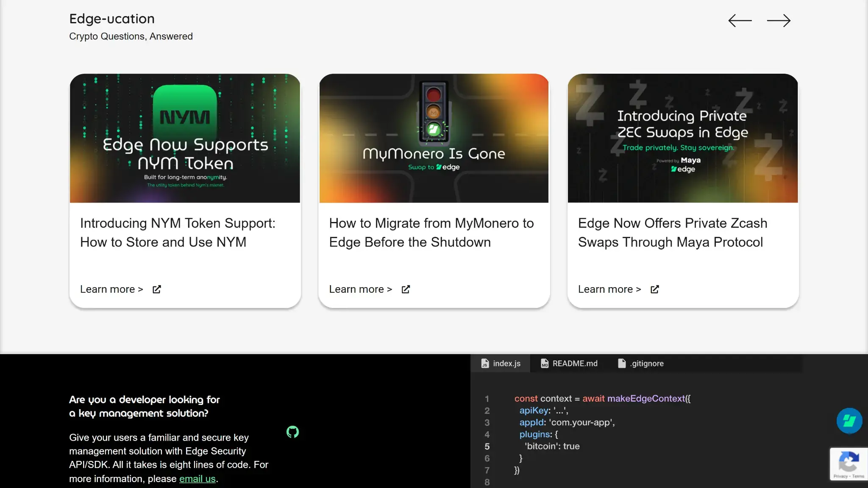This screenshot has height=488, width=868.
Task: Open the MyMonero Is Gone banner image
Action: coord(434,138)
